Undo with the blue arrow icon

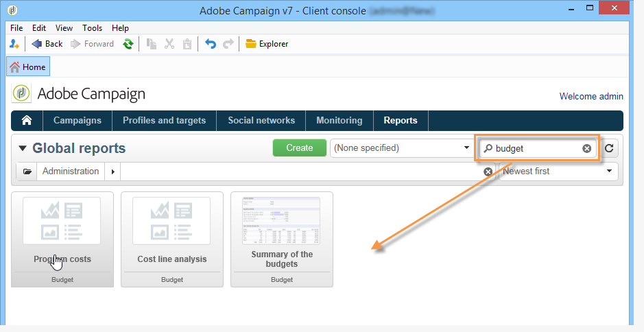[x=211, y=43]
